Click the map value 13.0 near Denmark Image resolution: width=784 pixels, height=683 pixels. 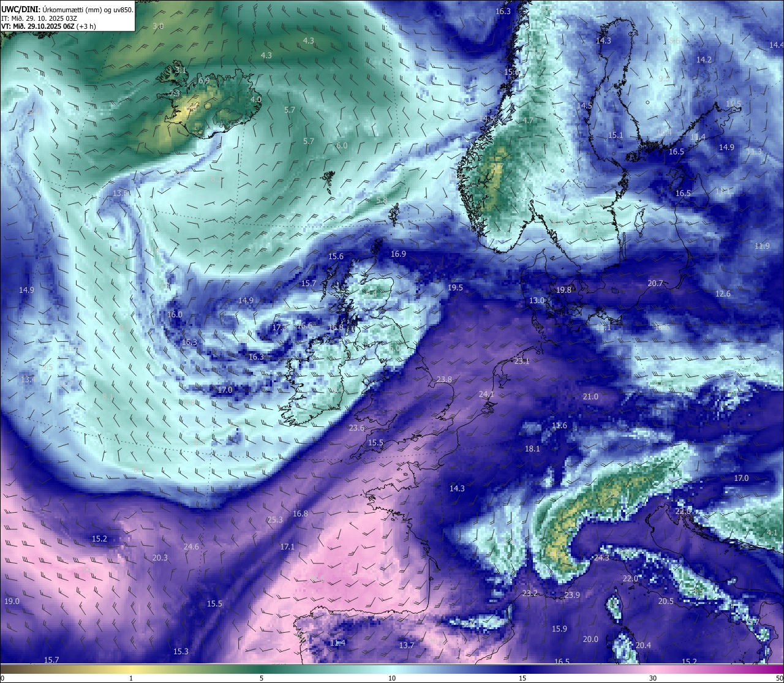(x=537, y=300)
